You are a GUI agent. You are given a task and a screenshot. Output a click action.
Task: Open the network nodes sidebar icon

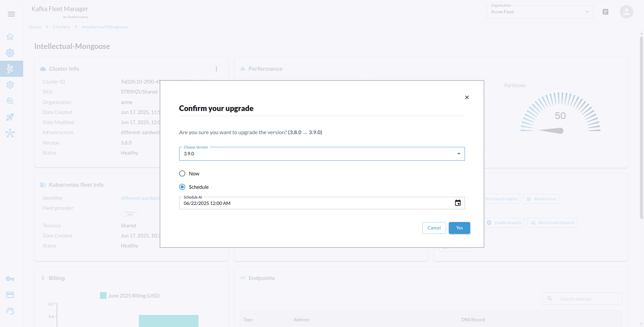click(x=10, y=133)
